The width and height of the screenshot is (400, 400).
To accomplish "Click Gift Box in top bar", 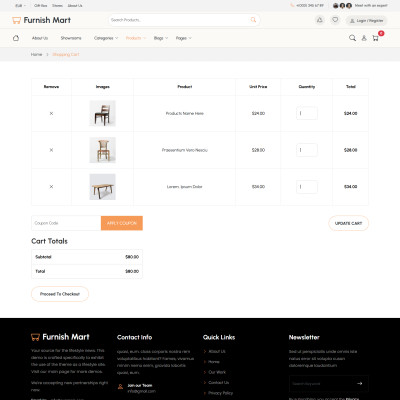I will coord(41,6).
